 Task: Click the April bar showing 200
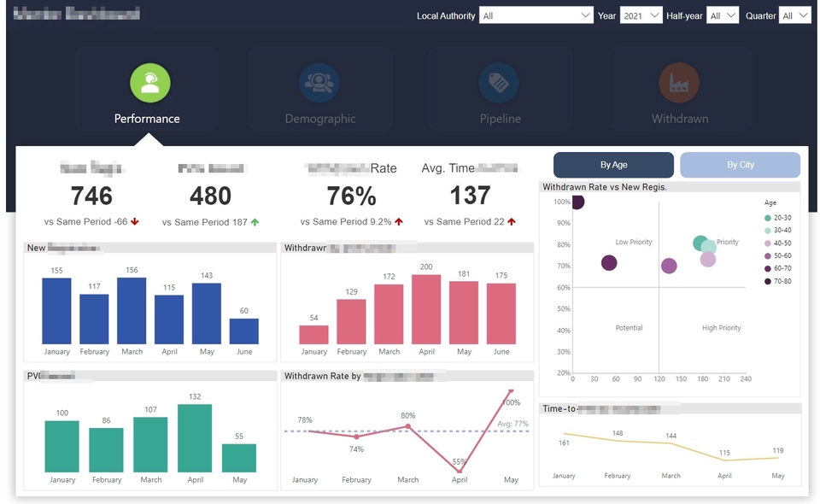(426, 309)
